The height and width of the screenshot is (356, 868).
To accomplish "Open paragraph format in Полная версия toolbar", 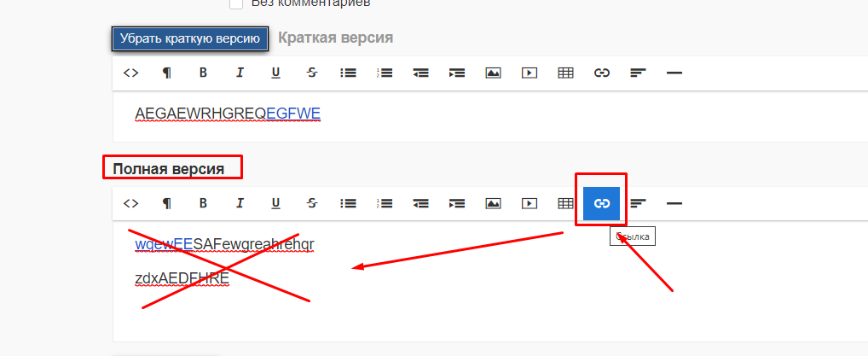I will (x=166, y=203).
